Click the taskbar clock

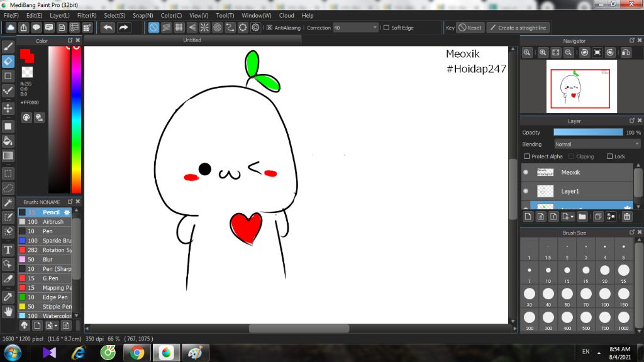tap(619, 353)
